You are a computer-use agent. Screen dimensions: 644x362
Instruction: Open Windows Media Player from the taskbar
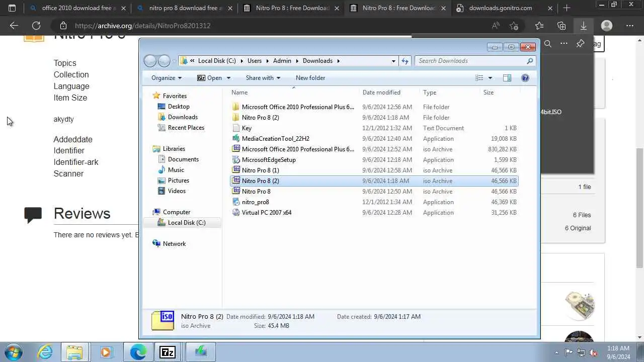tap(106, 352)
